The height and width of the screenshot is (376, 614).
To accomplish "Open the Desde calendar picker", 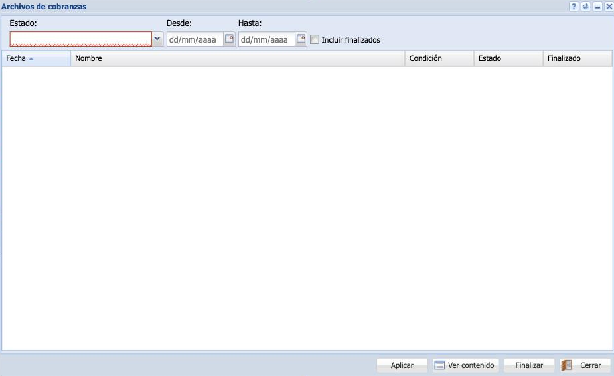I will click(x=229, y=39).
